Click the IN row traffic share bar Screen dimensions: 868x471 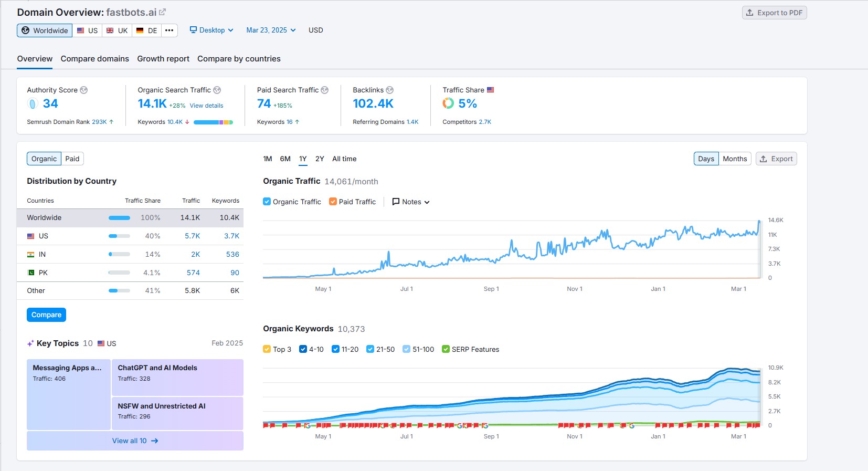pyautogui.click(x=119, y=254)
